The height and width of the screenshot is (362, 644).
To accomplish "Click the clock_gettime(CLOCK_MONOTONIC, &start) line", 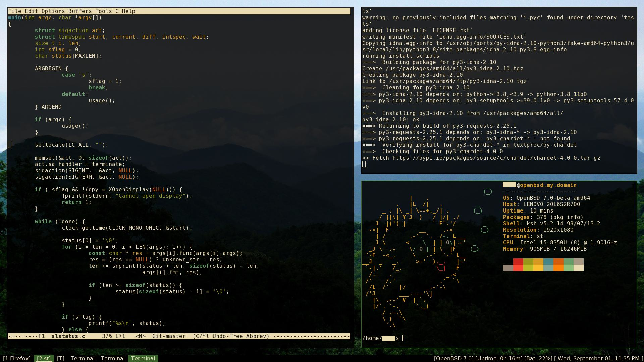I will click(x=127, y=228).
